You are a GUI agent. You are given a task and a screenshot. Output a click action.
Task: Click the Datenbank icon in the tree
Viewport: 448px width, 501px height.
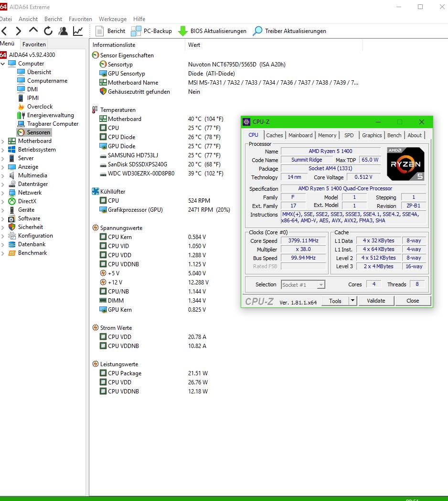12,244
